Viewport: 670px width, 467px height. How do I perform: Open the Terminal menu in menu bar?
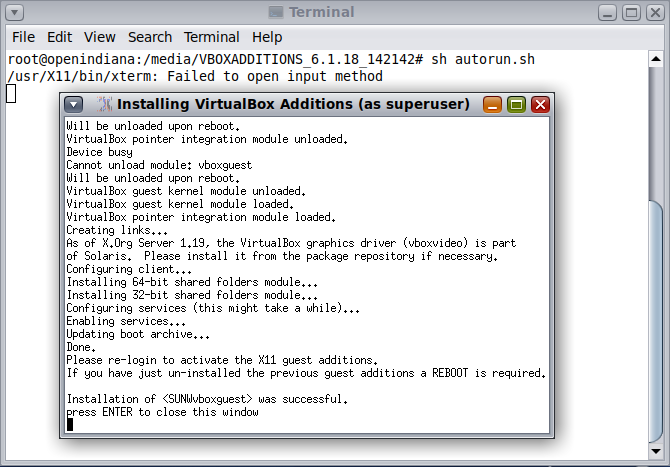[x=212, y=37]
